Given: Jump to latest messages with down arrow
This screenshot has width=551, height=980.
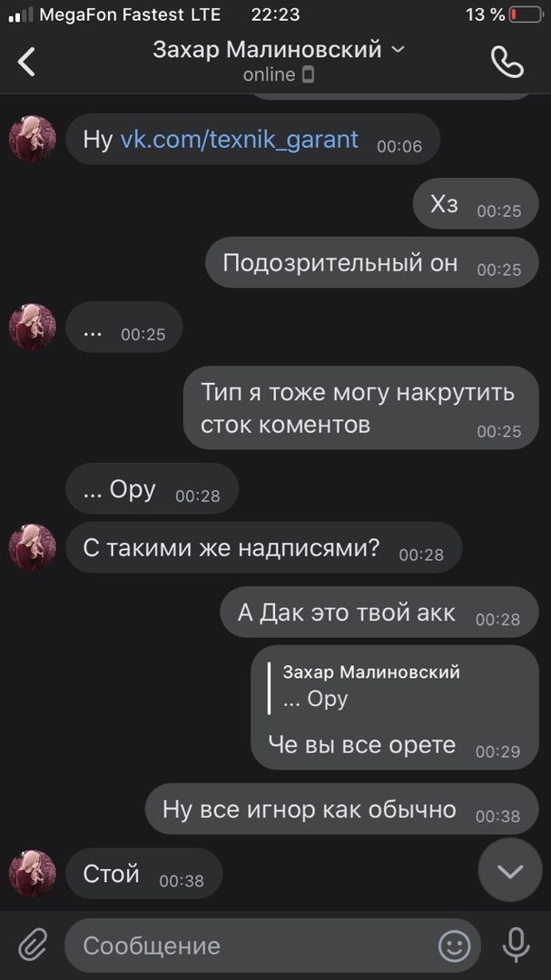Looking at the screenshot, I should [x=510, y=870].
